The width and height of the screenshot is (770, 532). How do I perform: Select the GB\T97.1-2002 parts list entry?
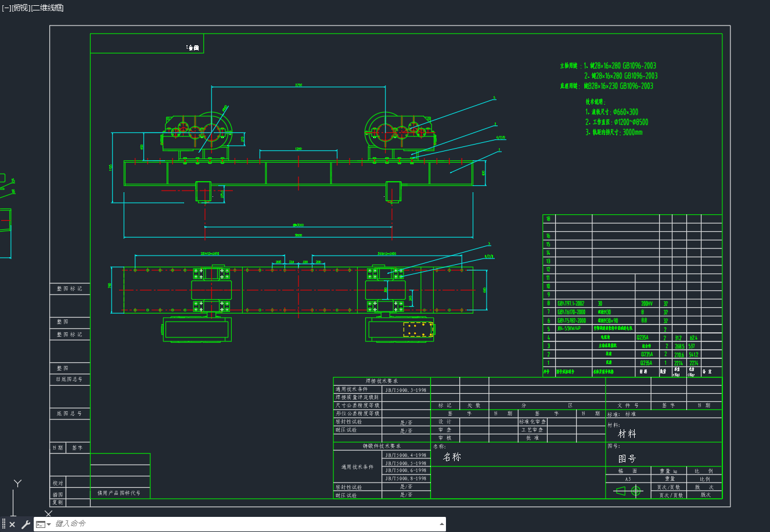click(571, 303)
